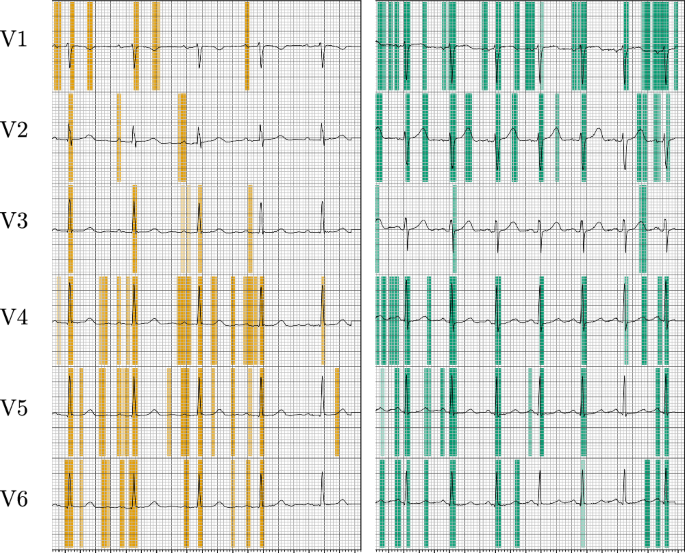This screenshot has height=553, width=685.
Task: Select the V1 trace strip with green highlights
Action: click(x=530, y=45)
